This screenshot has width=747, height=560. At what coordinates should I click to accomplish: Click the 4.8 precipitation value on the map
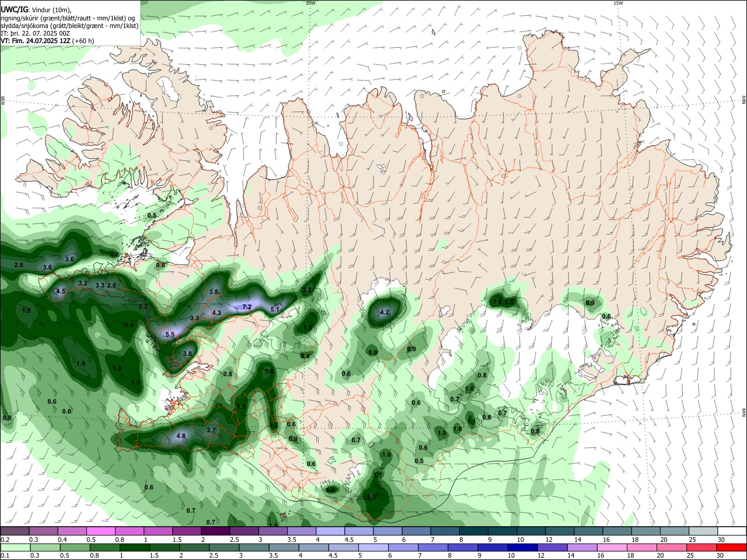[x=181, y=436]
